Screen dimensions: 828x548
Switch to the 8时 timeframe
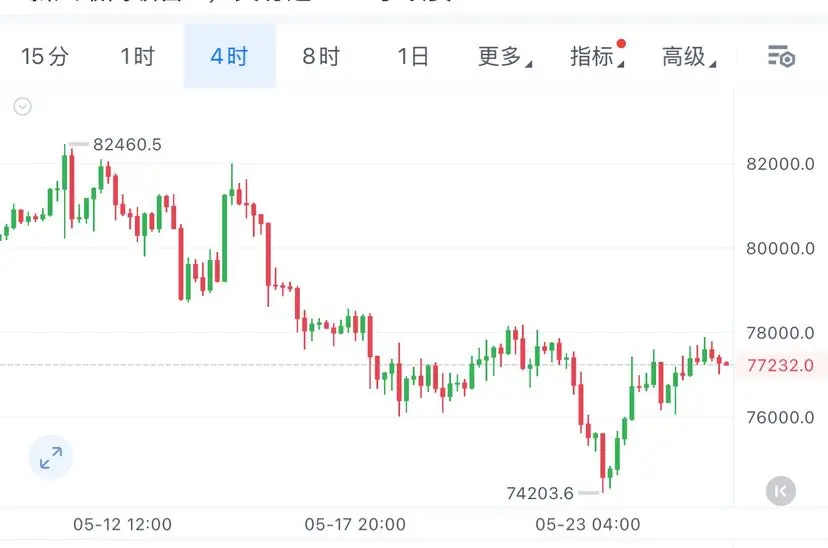tap(321, 56)
